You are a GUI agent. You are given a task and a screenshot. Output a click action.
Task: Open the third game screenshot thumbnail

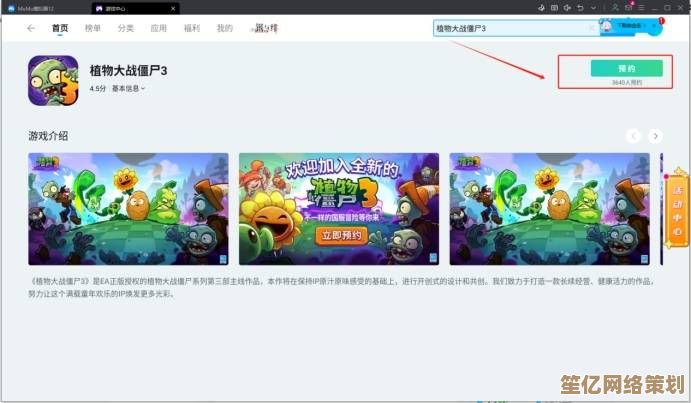pos(550,209)
